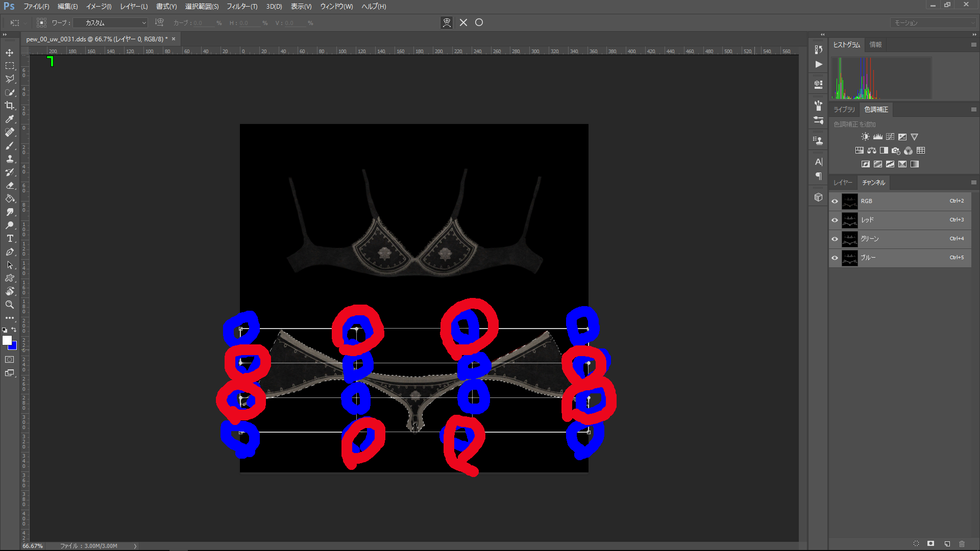Select the Horizontal Type tool

(x=10, y=238)
